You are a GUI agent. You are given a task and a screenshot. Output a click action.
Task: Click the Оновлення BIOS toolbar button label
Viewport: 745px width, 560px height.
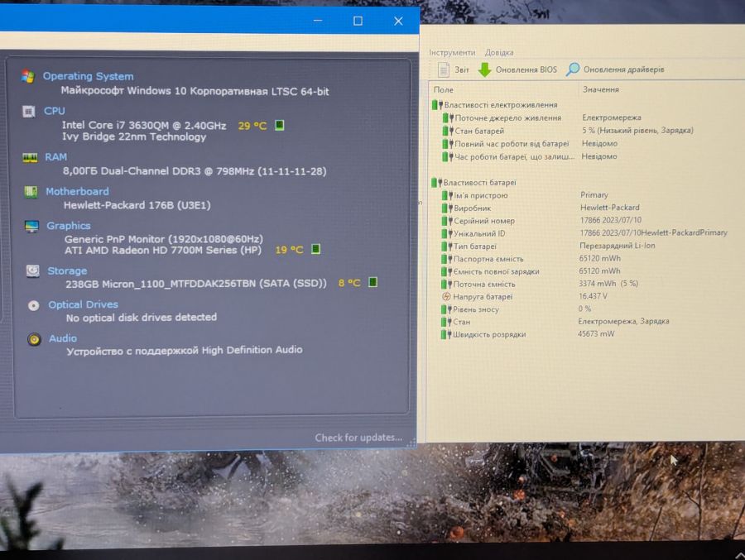pyautogui.click(x=526, y=69)
